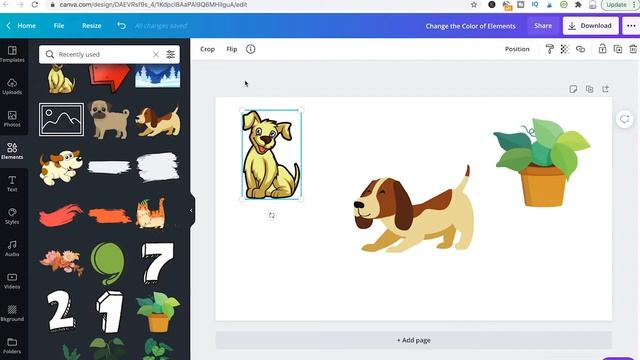Open the Audio sidebar tab
The height and width of the screenshot is (360, 640).
[x=12, y=248]
